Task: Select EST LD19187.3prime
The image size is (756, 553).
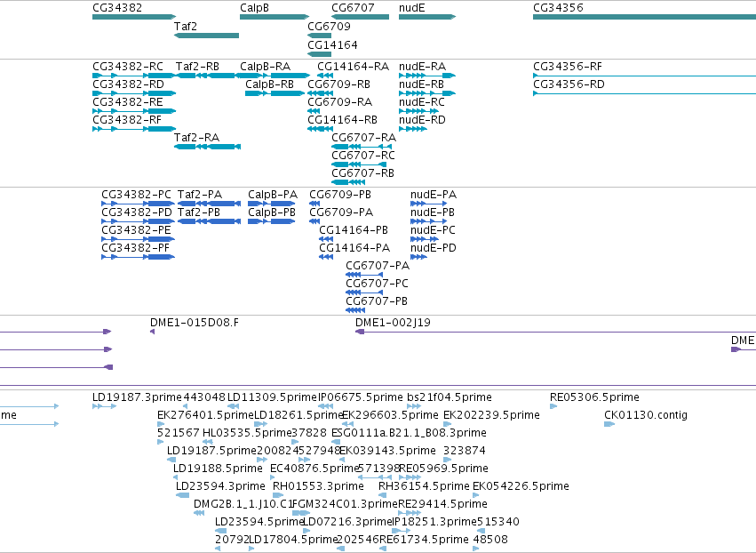Action: pos(137,397)
